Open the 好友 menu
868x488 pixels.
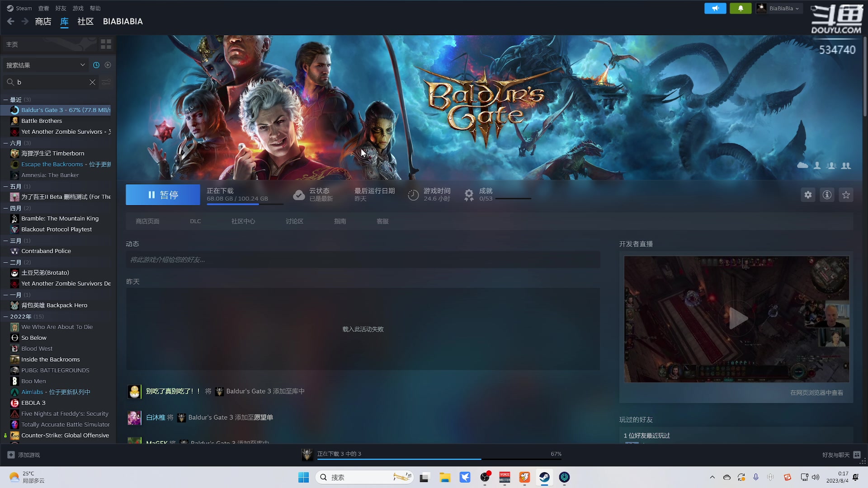[61, 8]
